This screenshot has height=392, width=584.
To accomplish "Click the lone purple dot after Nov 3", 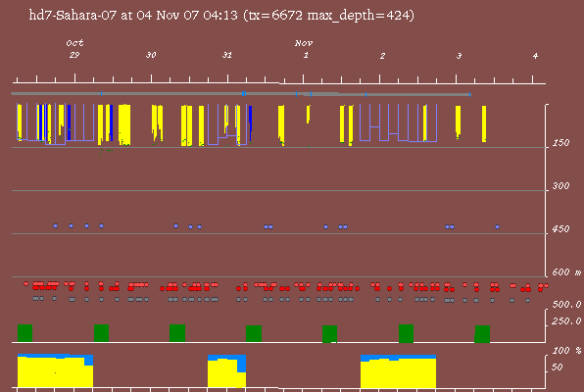I will pos(497,226).
